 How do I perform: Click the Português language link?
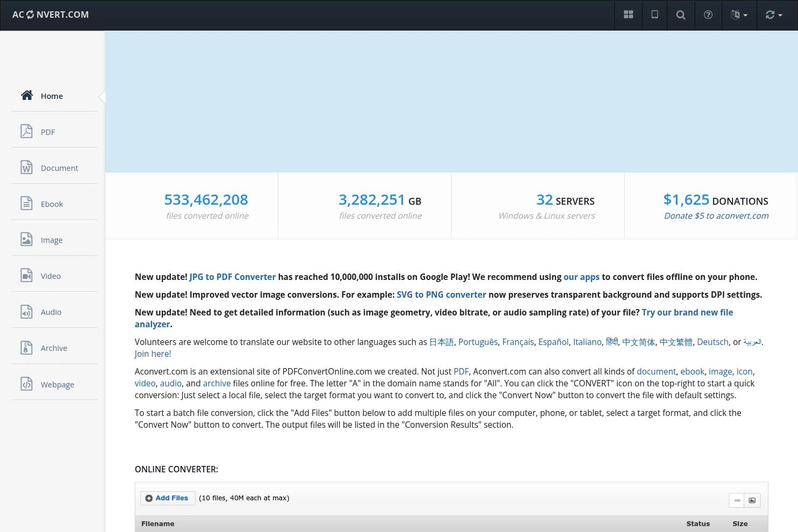[478, 342]
